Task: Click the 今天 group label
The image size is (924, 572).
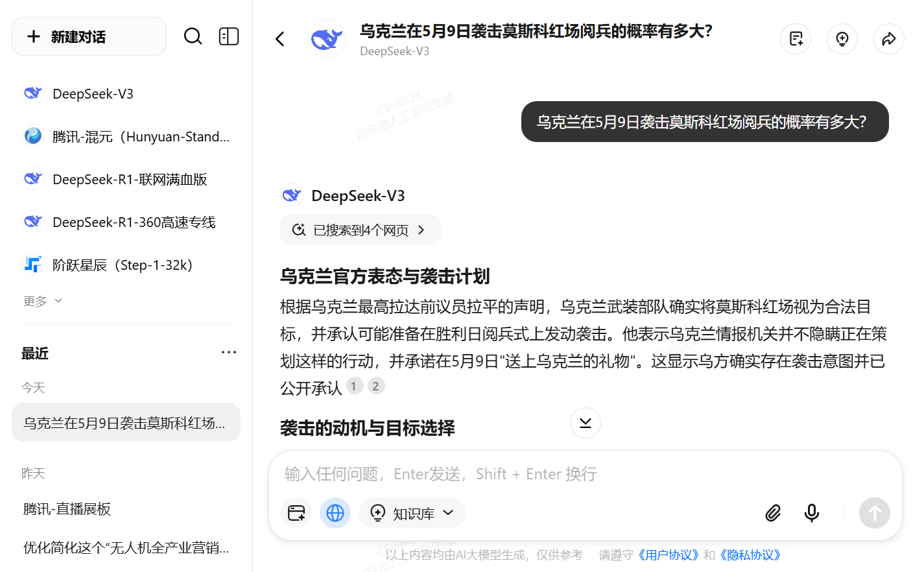Action: click(33, 388)
